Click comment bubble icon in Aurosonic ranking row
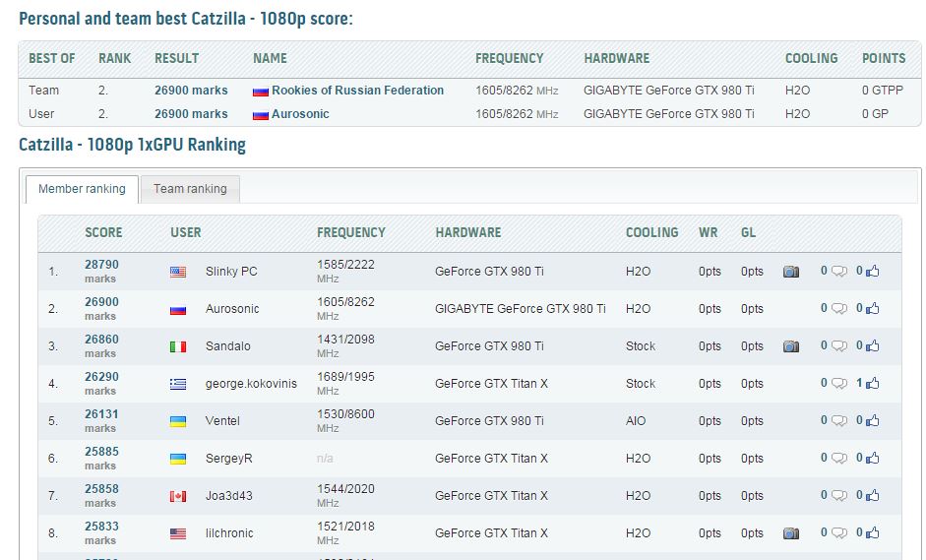This screenshot has height=560, width=926. (839, 309)
